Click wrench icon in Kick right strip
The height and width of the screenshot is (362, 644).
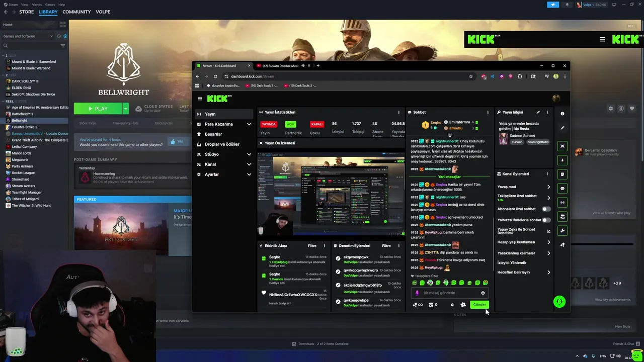click(x=562, y=230)
